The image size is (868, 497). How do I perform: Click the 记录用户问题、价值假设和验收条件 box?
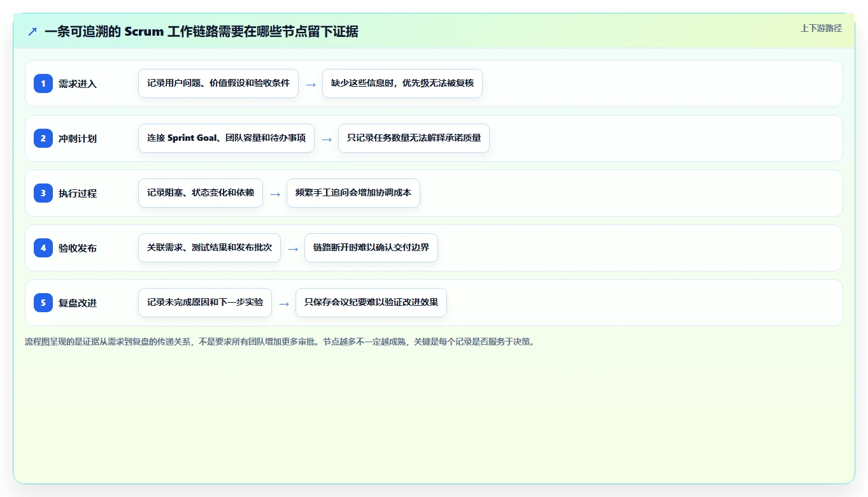[218, 83]
